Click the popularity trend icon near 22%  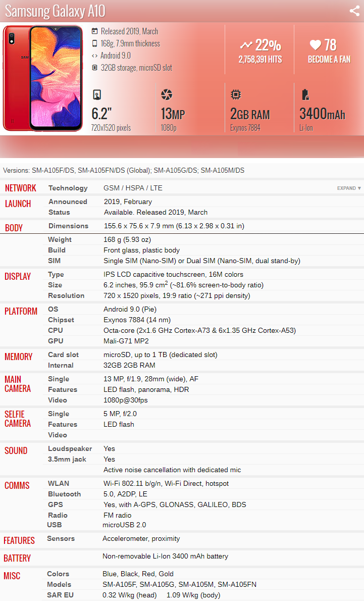pos(246,45)
